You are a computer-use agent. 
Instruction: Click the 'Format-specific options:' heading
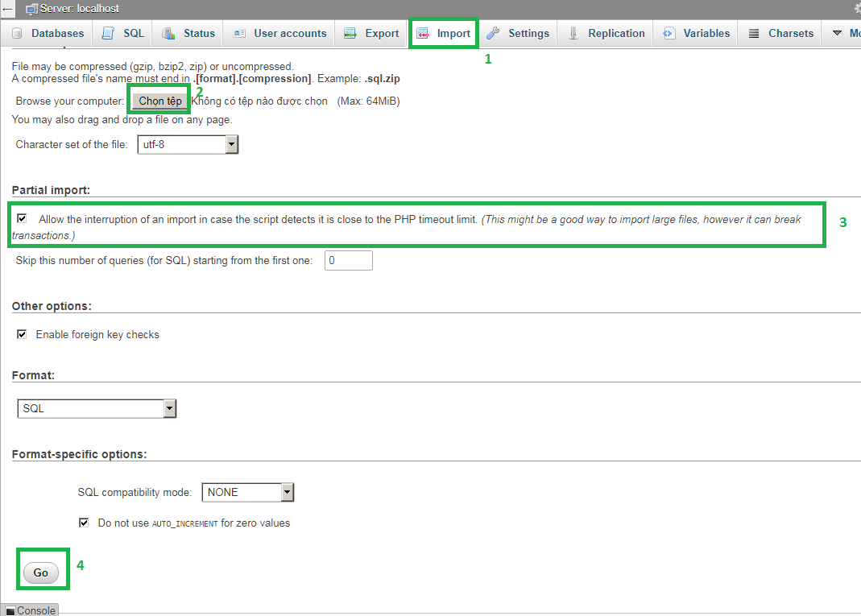[80, 455]
